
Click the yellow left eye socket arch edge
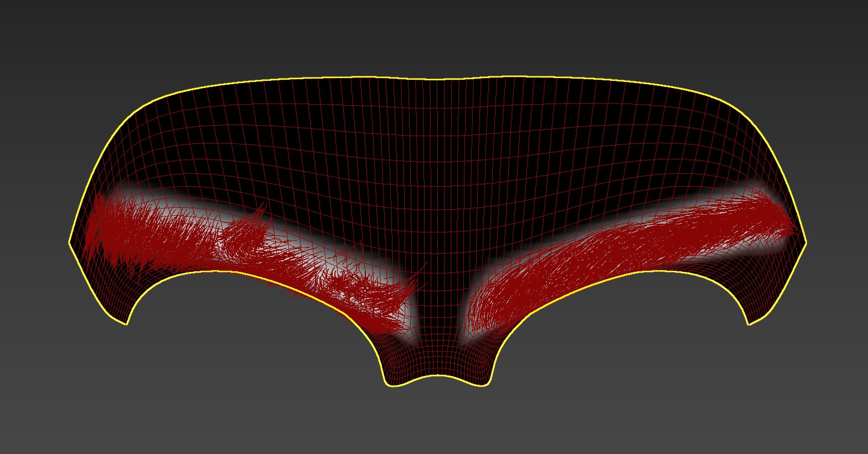[x=221, y=271]
